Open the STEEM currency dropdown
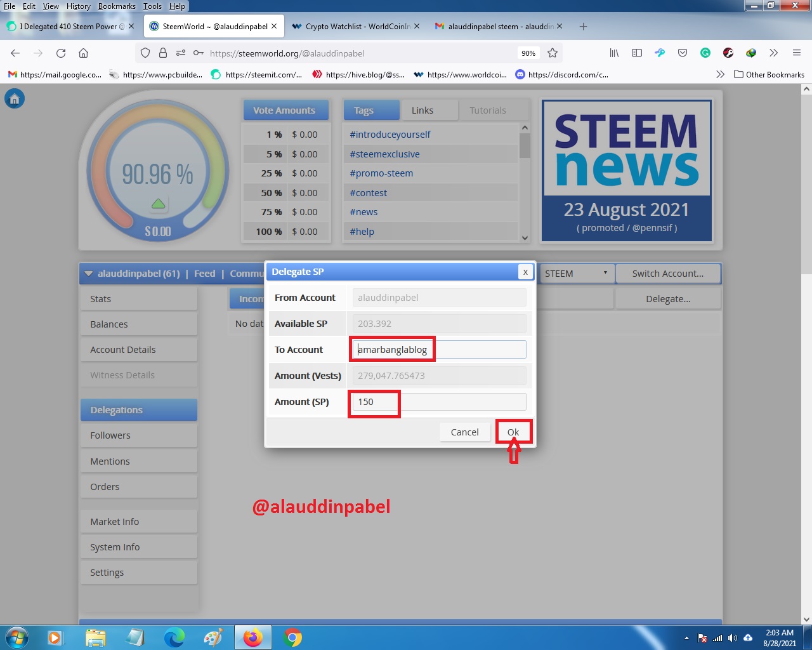812x650 pixels. tap(576, 274)
